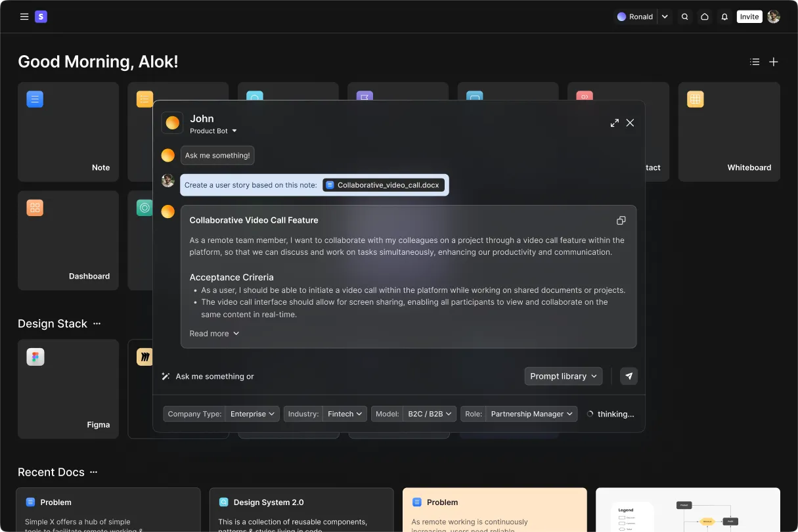Expand the John chat dialog to fullscreen
The width and height of the screenshot is (798, 532).
[615, 123]
